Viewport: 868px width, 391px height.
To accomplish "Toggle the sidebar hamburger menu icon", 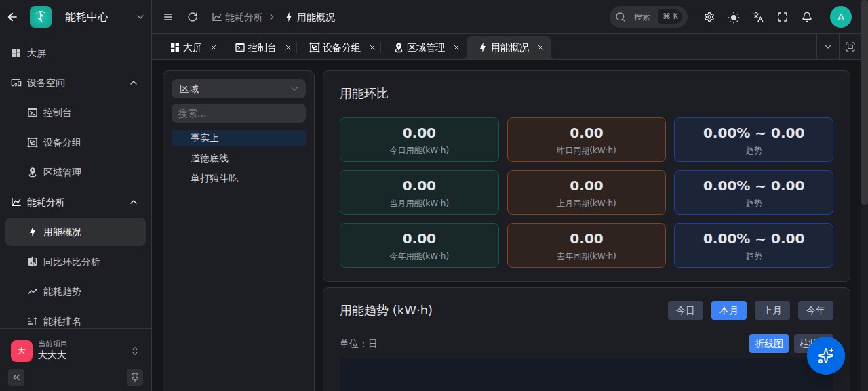I will 168,17.
